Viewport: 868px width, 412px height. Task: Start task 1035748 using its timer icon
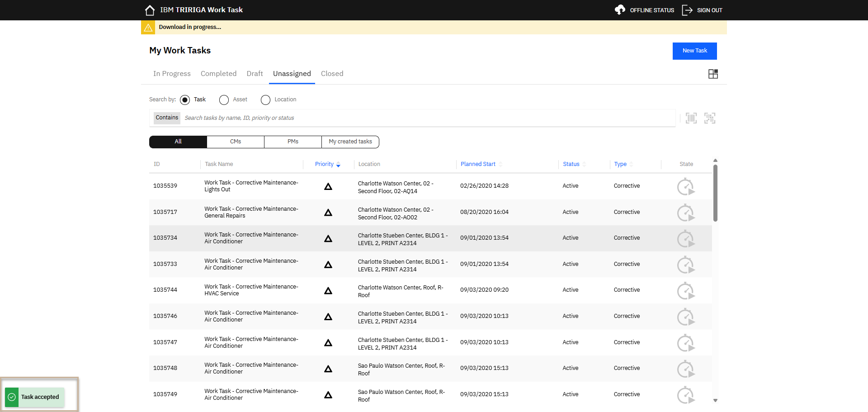pos(686,369)
